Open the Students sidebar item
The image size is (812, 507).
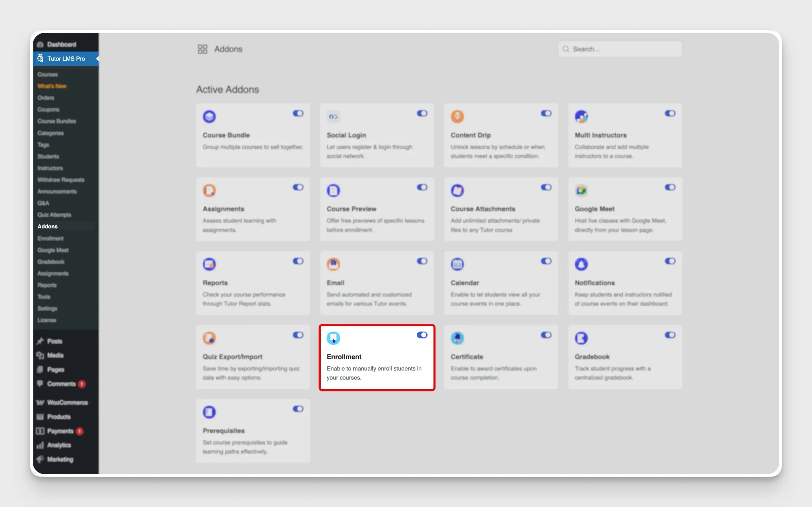tap(48, 156)
